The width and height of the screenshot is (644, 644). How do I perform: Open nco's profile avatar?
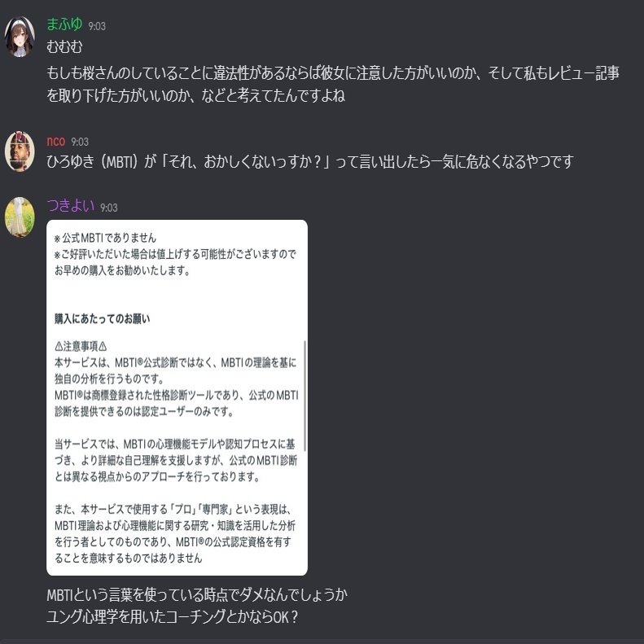(x=20, y=151)
